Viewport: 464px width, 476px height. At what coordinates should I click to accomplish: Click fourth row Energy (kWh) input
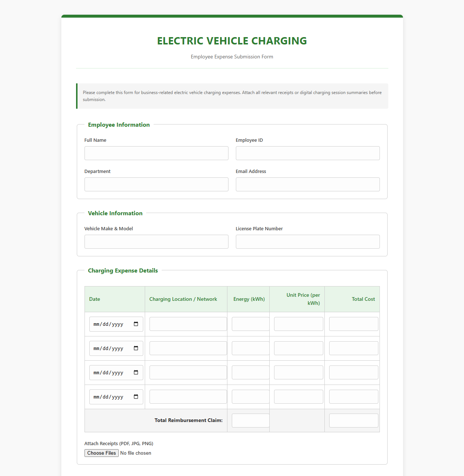point(251,397)
